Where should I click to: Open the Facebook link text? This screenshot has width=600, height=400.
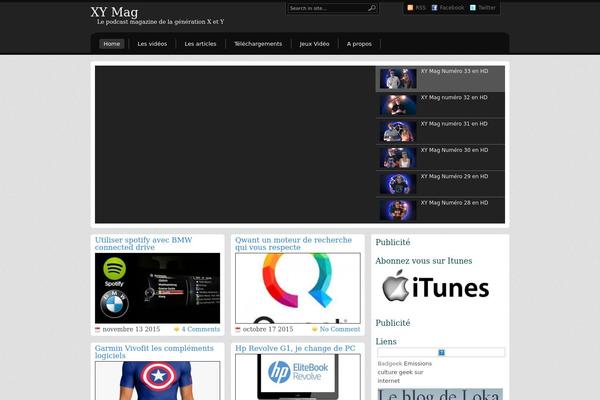point(452,8)
